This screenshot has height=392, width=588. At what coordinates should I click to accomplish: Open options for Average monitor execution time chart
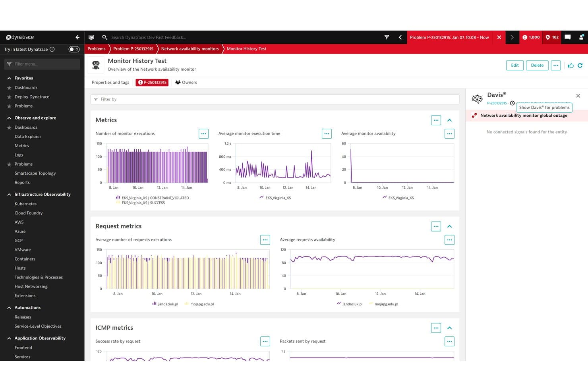327,134
